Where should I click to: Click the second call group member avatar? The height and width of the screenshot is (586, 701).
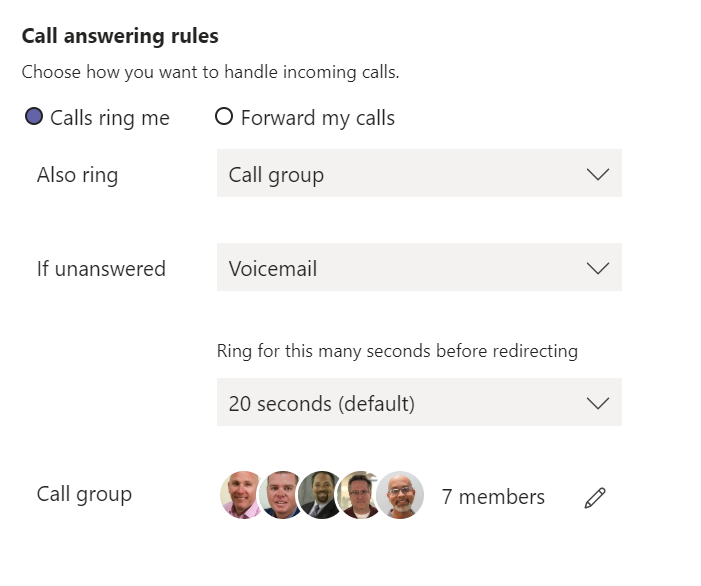click(x=280, y=495)
